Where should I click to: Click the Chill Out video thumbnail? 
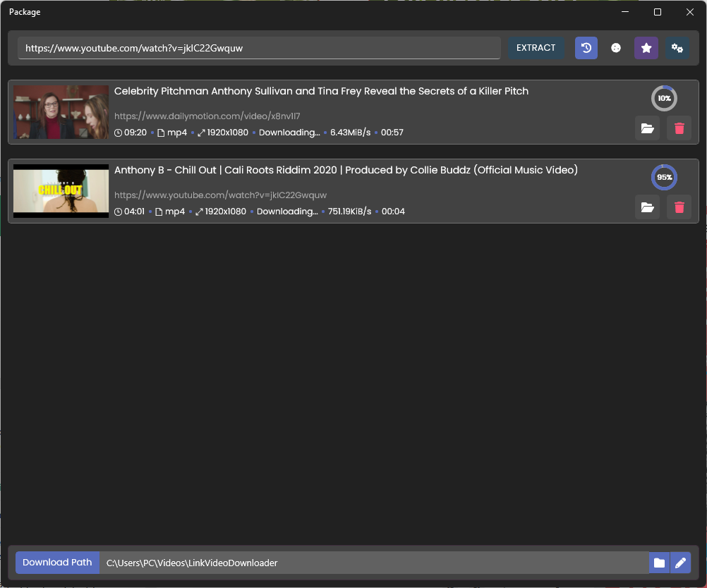pos(61,191)
